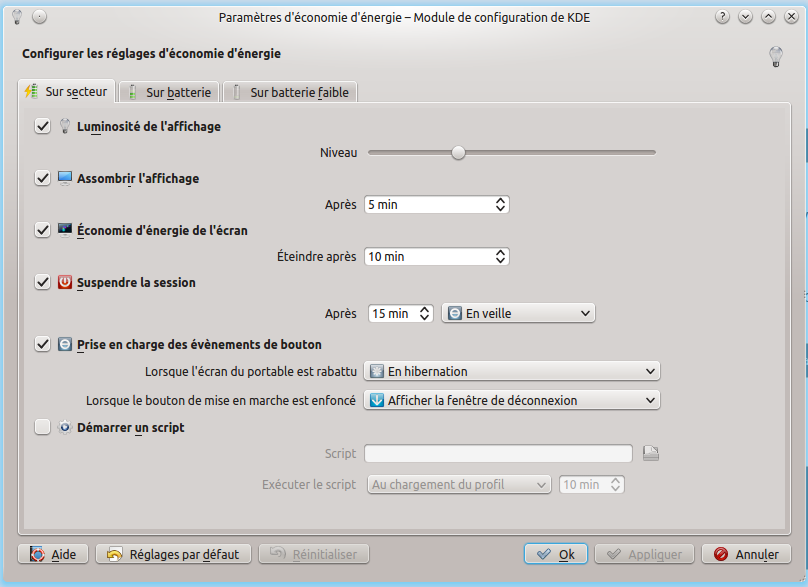Enable the Démarrer un script checkbox
The width and height of the screenshot is (808, 587).
pos(42,427)
